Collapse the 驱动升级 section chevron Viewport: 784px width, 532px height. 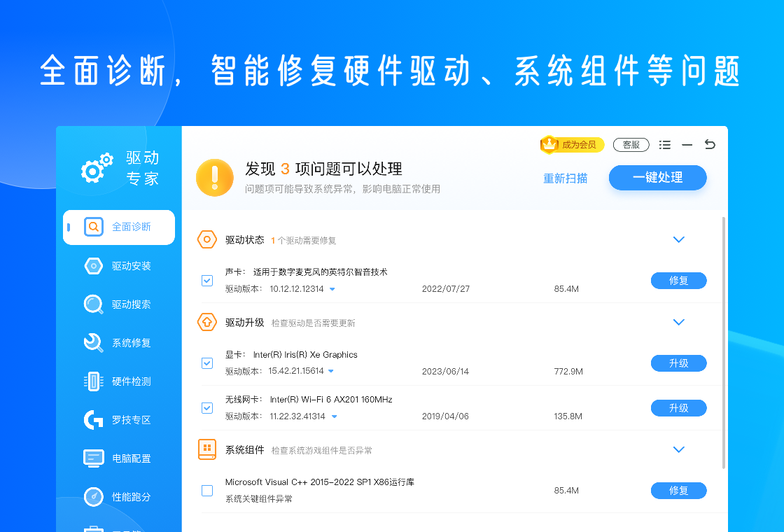[x=678, y=322]
